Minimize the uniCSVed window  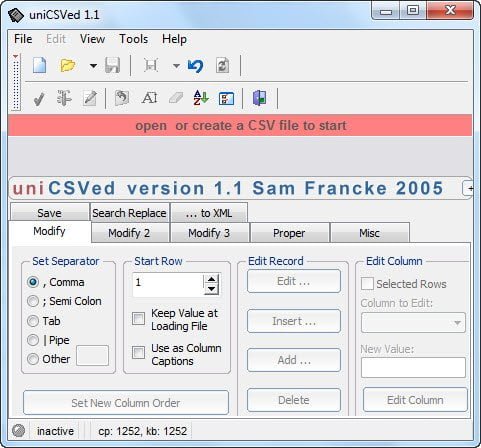click(x=386, y=11)
